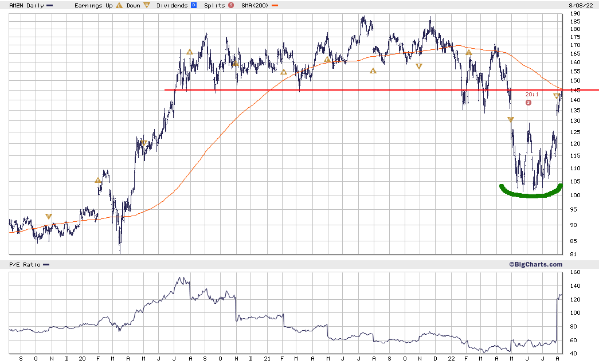599x364 pixels.
Task: Click the earnings down marker near November 2021
Action: (419, 66)
